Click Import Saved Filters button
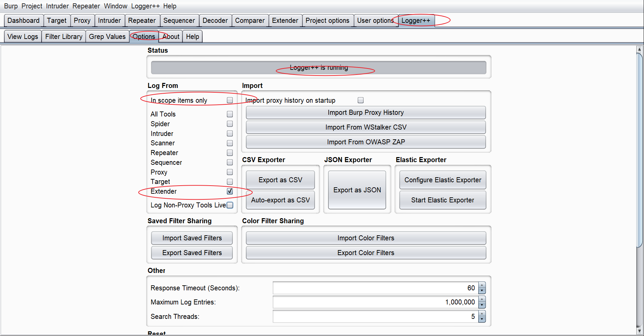The width and height of the screenshot is (644, 336). click(192, 238)
